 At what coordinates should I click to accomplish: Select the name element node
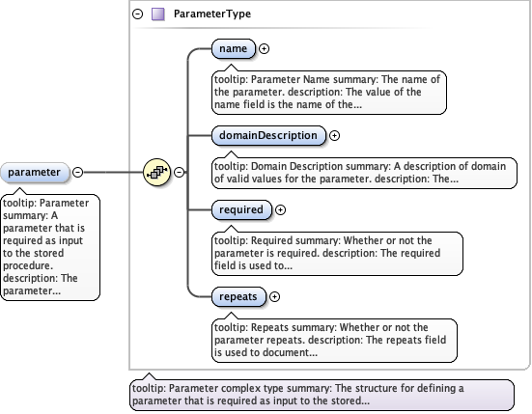234,49
